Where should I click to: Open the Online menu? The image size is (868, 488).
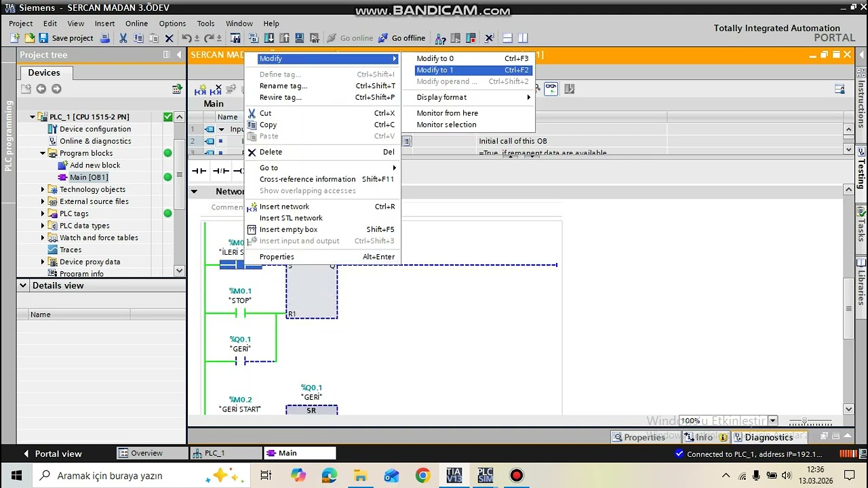136,23
